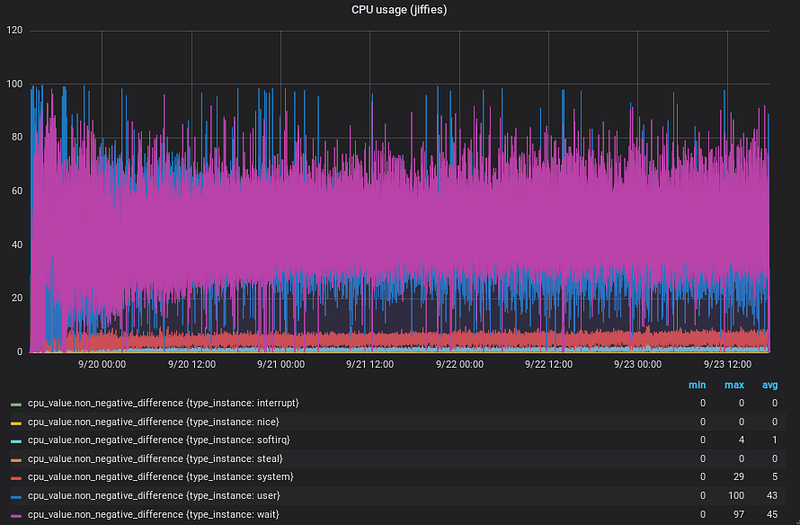Click the 9/23 12:00 x-axis label

[728, 364]
